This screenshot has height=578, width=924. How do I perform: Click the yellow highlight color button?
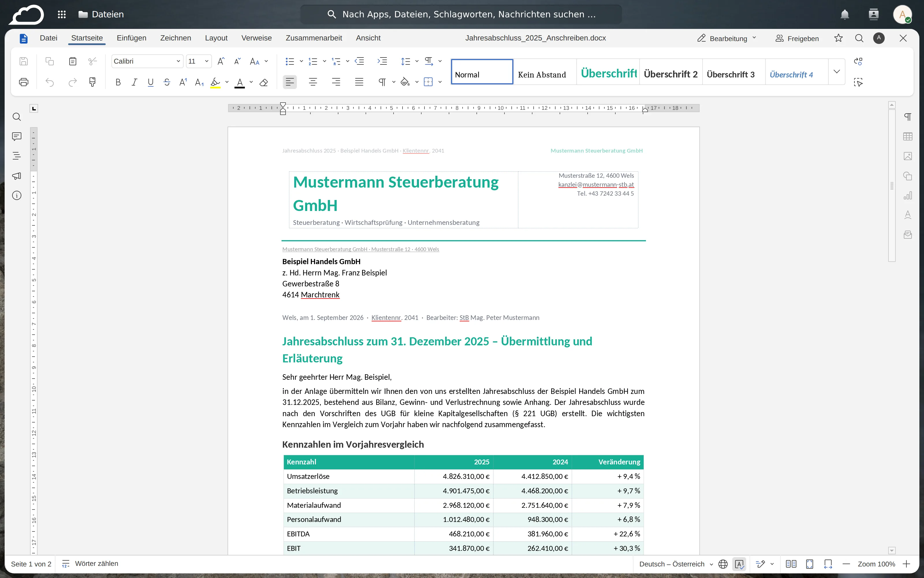point(215,82)
